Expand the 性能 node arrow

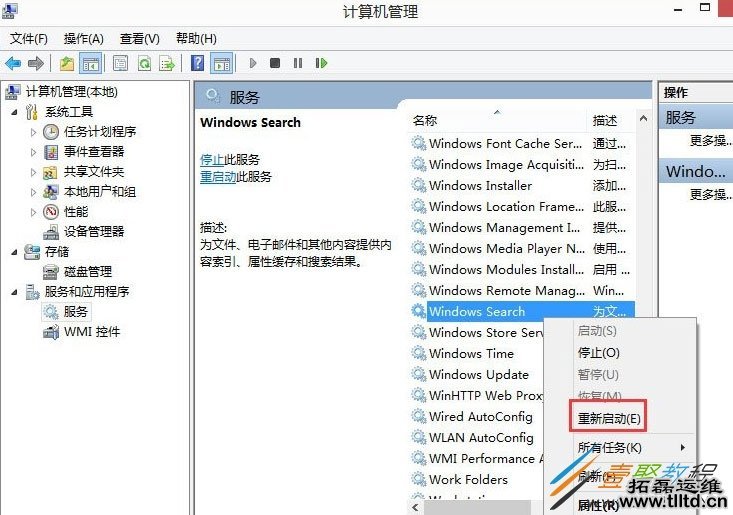(x=33, y=212)
